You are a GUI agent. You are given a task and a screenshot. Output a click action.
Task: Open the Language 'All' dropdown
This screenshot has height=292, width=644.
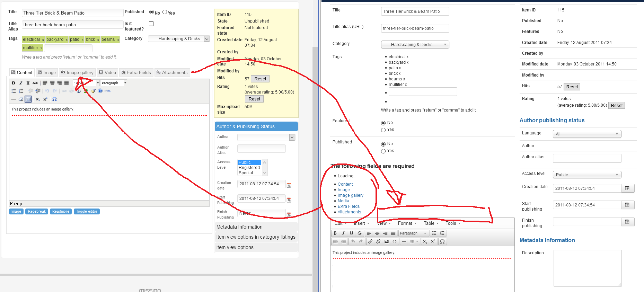587,134
